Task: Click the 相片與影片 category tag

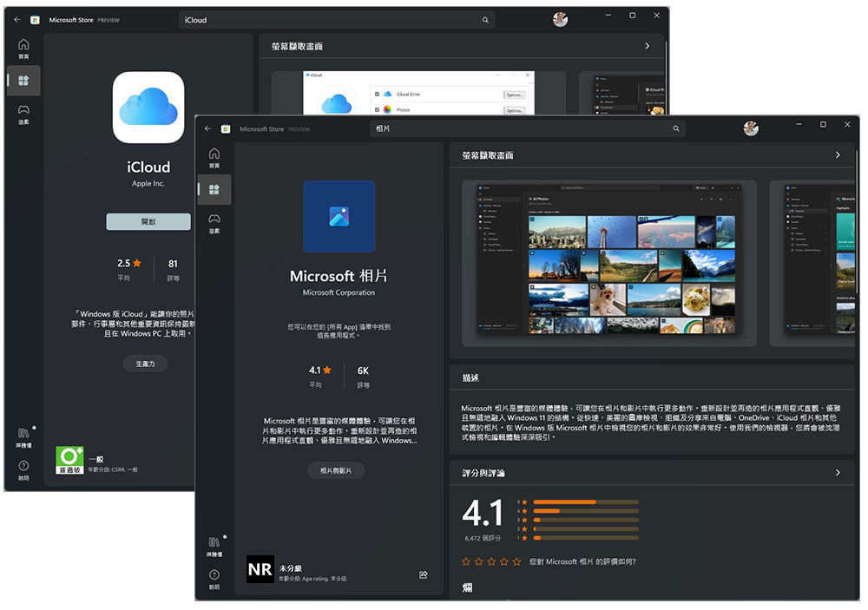Action: pyautogui.click(x=335, y=470)
